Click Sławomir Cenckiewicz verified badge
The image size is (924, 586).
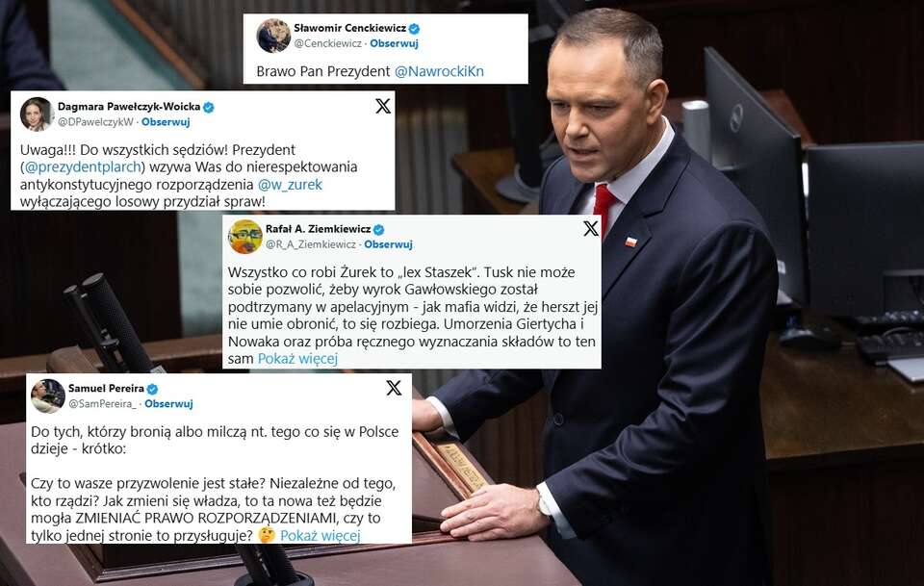[x=414, y=28]
